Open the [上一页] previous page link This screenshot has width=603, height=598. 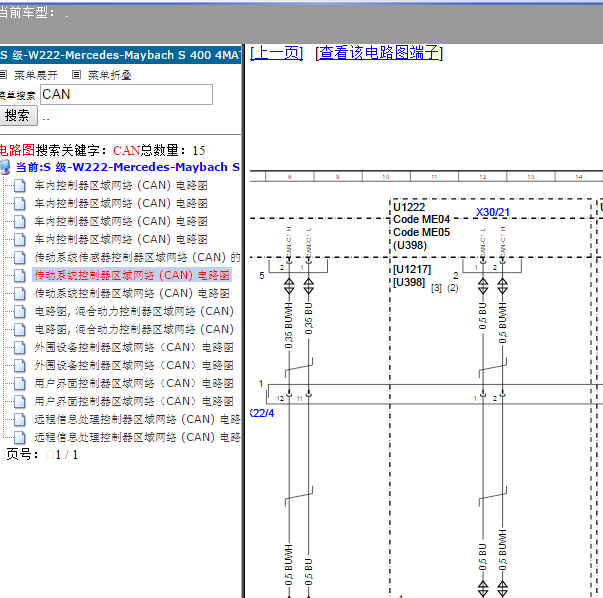tap(277, 53)
